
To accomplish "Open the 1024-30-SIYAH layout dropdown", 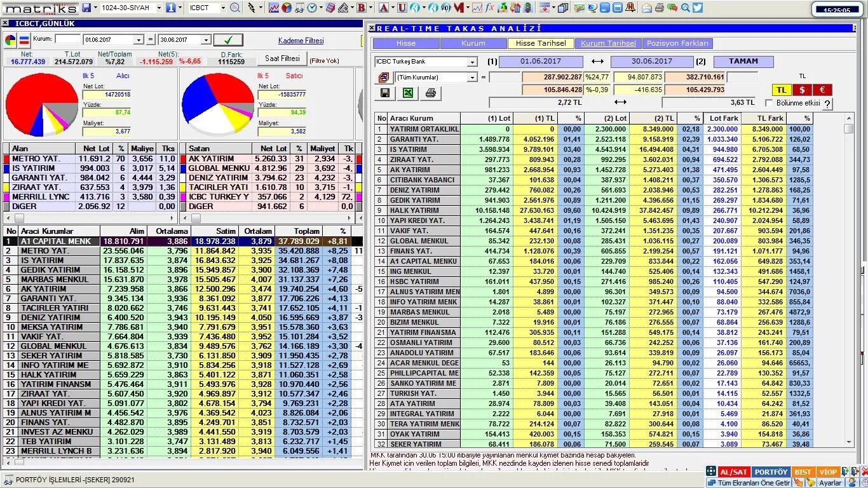I will point(159,8).
